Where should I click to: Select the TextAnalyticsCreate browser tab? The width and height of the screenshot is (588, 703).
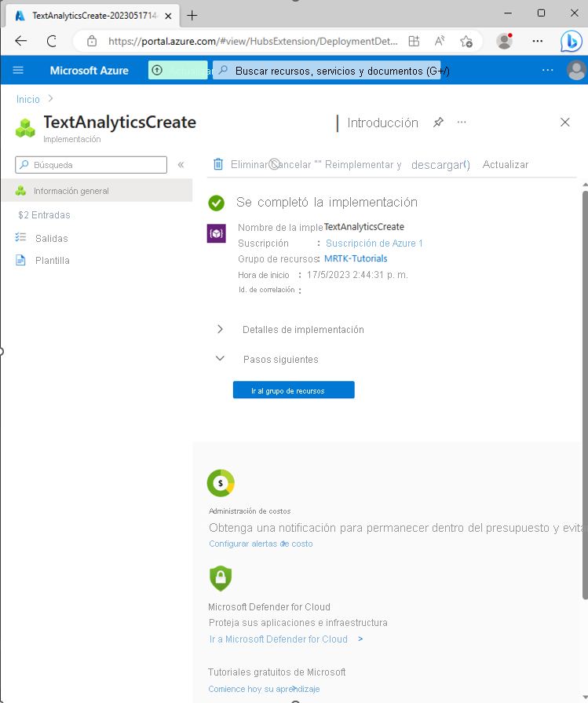pos(93,16)
